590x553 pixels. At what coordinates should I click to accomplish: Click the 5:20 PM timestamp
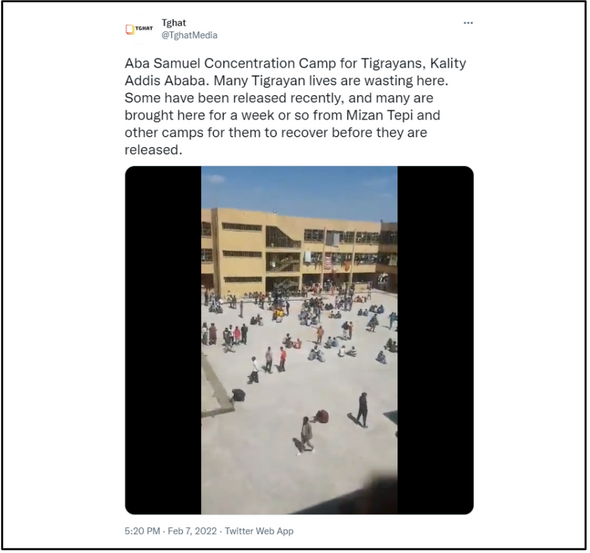tap(142, 531)
